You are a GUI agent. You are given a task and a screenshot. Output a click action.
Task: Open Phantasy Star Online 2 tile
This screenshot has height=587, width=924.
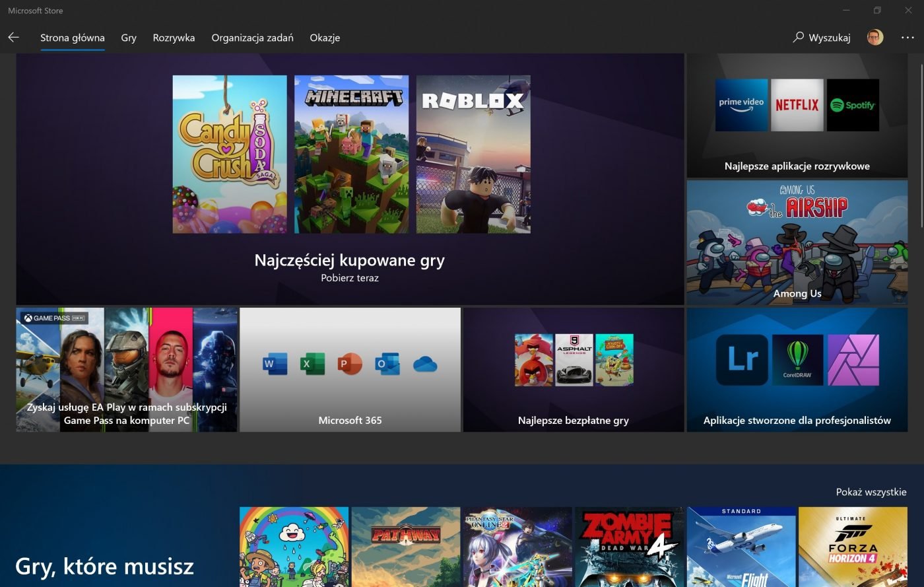coord(517,547)
